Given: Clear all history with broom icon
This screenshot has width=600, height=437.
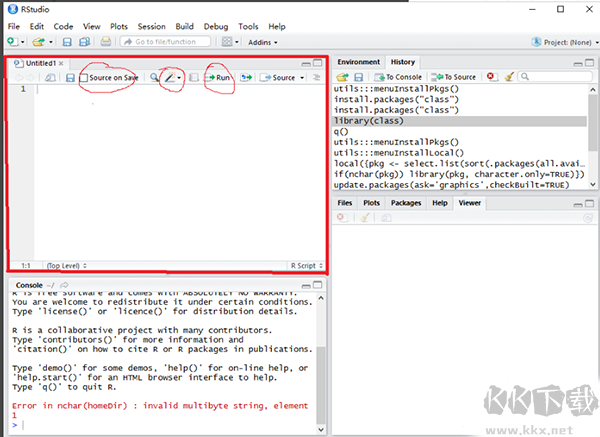Looking at the screenshot, I should click(x=509, y=77).
